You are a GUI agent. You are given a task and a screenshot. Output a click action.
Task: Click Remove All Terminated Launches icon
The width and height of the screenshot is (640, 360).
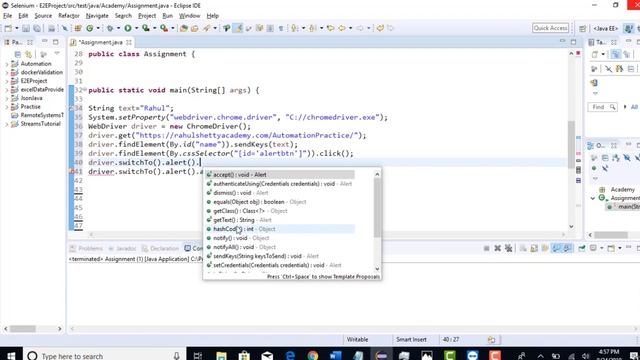pos(508,248)
